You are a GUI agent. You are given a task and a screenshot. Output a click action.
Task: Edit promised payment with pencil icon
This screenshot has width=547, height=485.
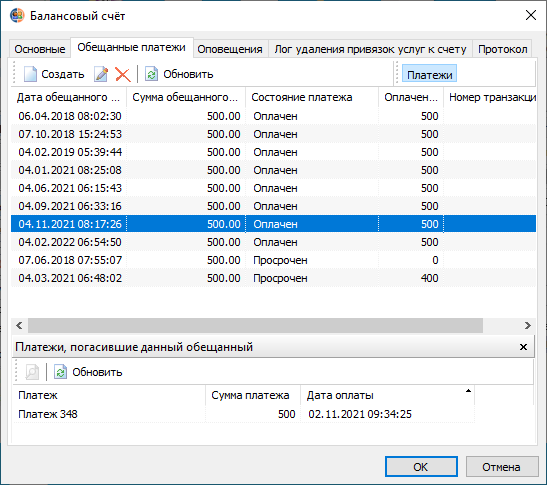pos(101,74)
